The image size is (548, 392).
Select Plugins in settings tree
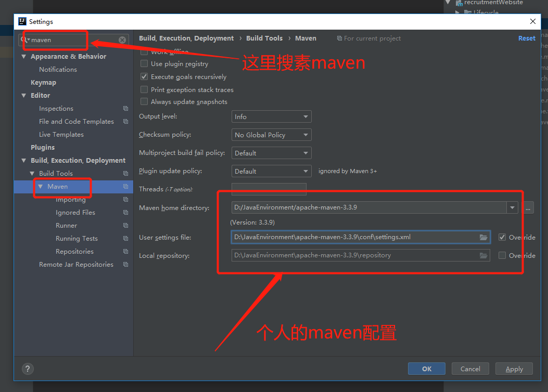click(x=43, y=147)
